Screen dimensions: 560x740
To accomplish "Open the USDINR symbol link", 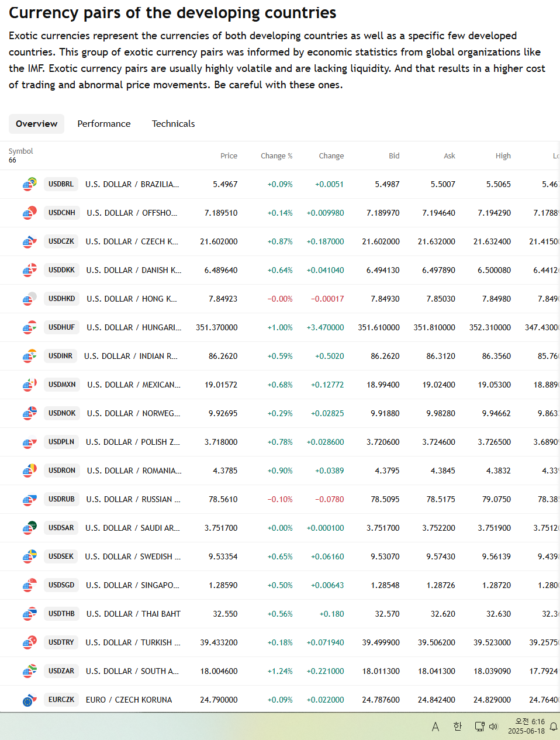I will click(60, 356).
